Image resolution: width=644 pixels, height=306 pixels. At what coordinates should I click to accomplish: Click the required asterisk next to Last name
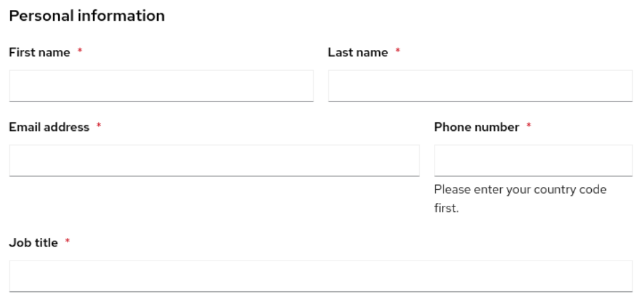tap(398, 52)
